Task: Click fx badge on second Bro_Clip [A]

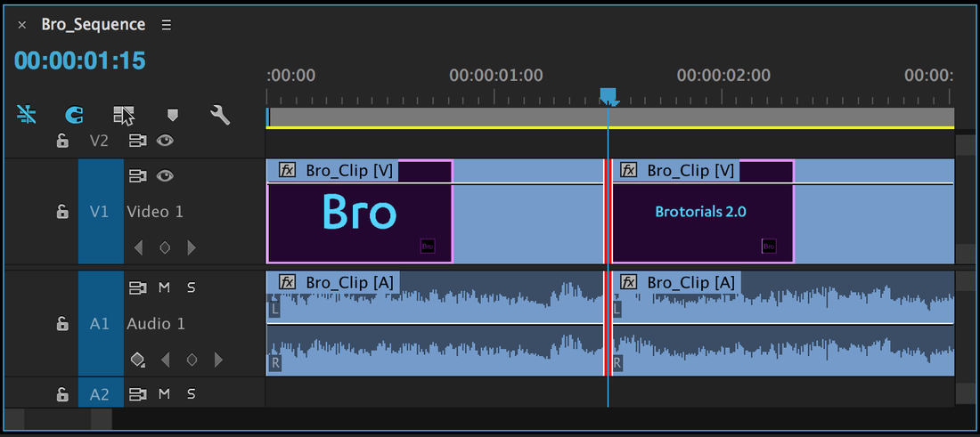Action: [x=628, y=283]
